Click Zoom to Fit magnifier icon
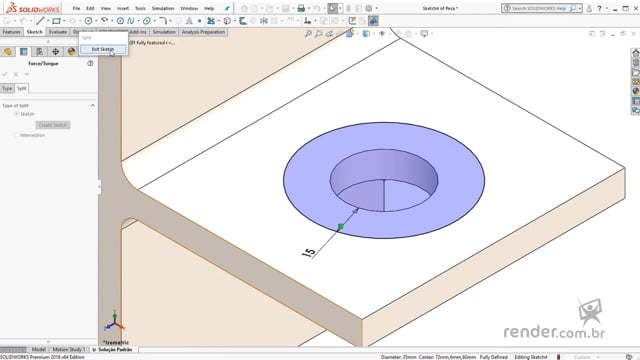 tap(308, 34)
